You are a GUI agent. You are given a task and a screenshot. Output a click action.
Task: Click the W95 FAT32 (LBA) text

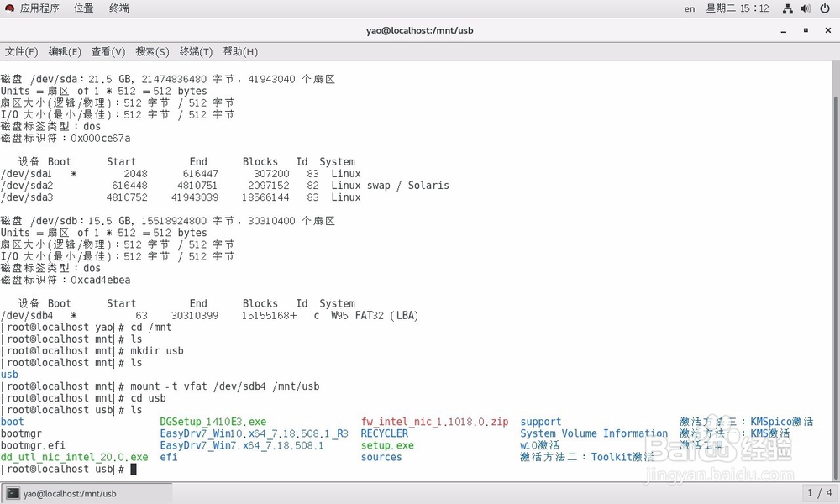(x=375, y=316)
